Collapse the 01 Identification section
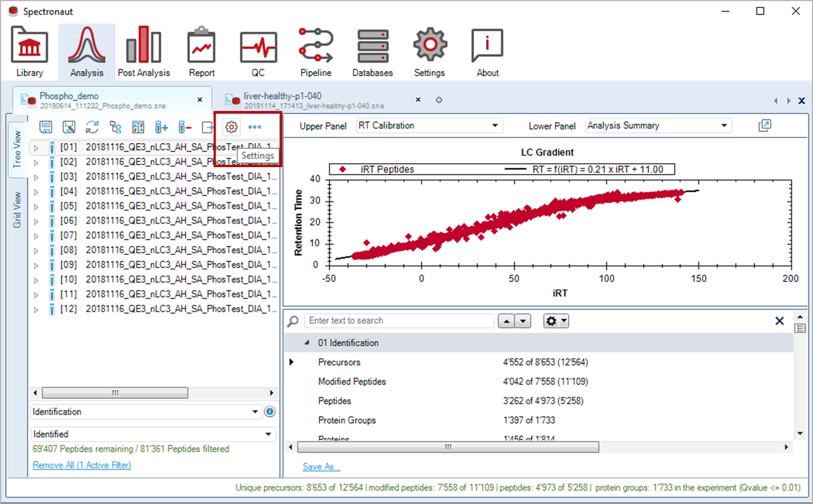Screen dimensions: 813x504 coord(307,343)
